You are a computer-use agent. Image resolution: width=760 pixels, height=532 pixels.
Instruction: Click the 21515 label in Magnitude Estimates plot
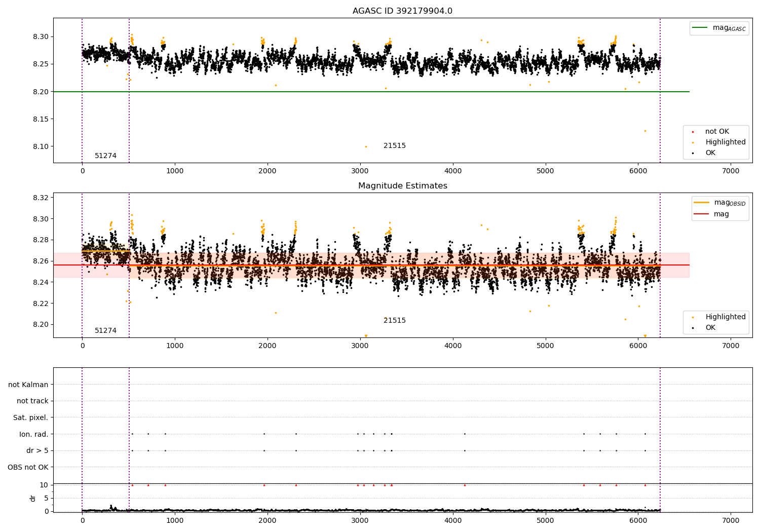pyautogui.click(x=394, y=321)
